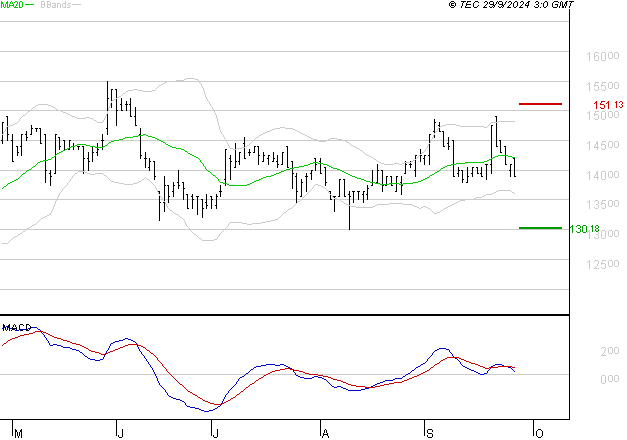The height and width of the screenshot is (440, 627).
Task: Click the green support level line
Action: click(x=540, y=228)
